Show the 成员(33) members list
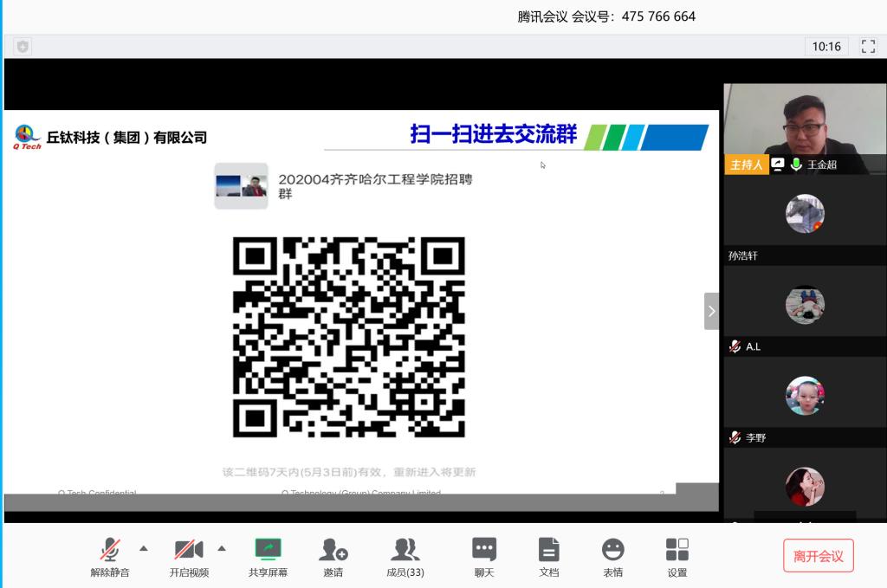The height and width of the screenshot is (588, 887). [405, 556]
